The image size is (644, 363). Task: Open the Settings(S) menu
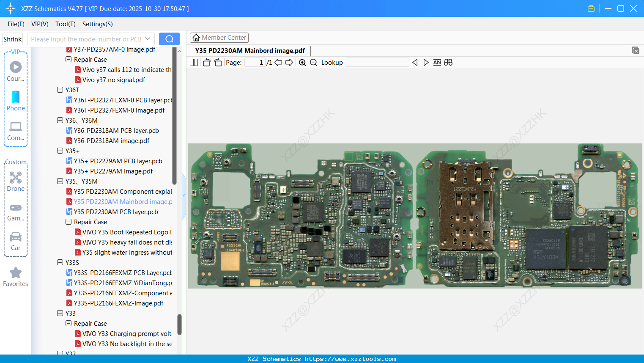click(x=97, y=24)
